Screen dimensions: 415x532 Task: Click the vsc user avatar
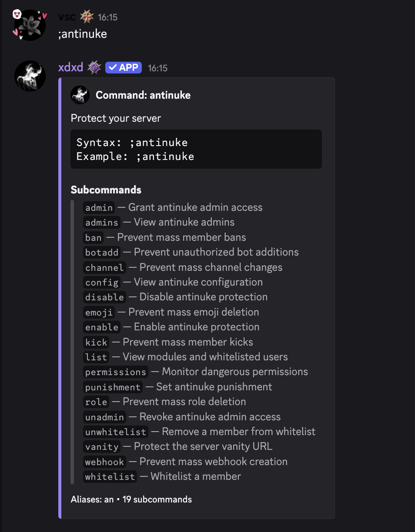coord(30,25)
